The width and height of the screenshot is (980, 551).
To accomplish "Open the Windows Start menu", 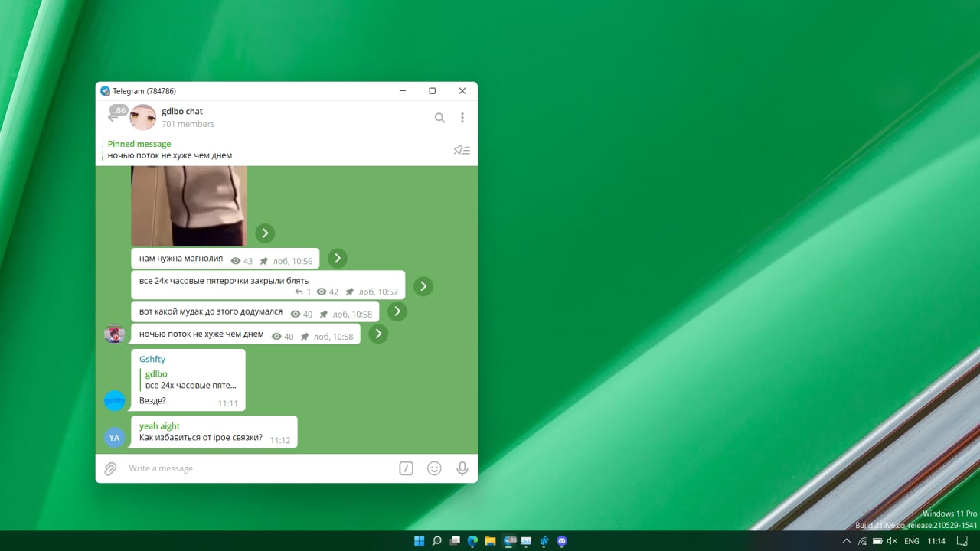I will tap(419, 541).
